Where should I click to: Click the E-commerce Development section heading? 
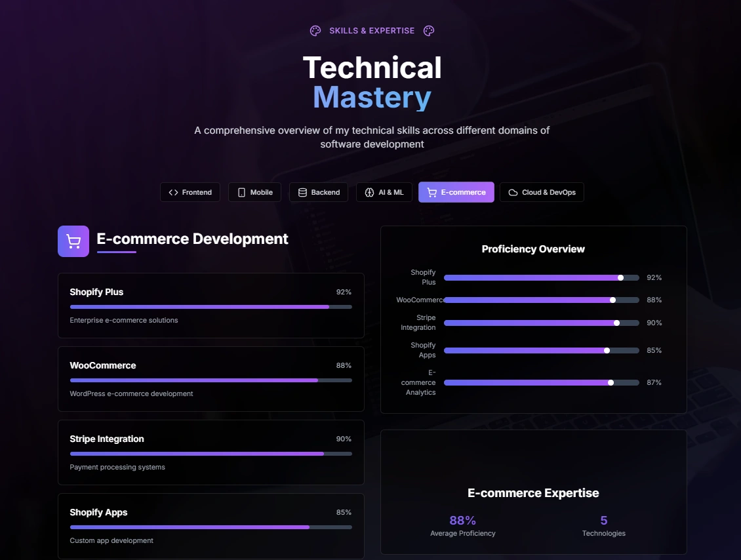[x=192, y=239]
